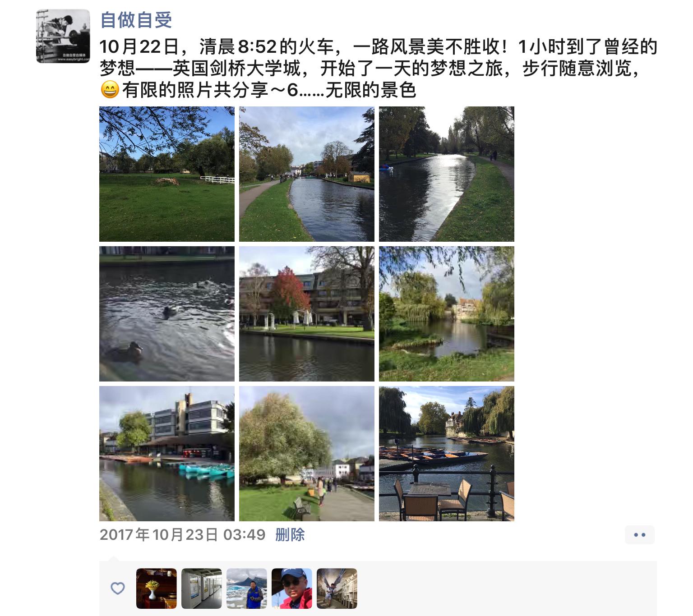View the large tree park bench photo
693x616 pixels.
pos(307,454)
